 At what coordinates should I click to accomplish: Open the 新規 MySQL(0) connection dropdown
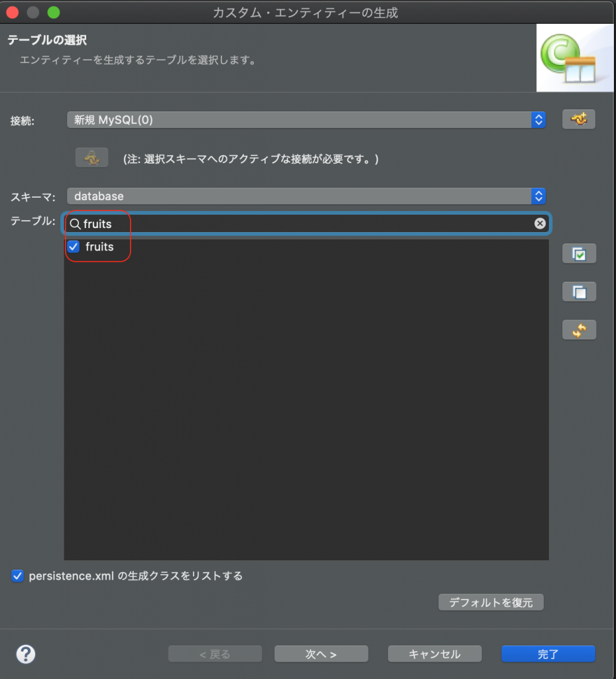click(305, 119)
